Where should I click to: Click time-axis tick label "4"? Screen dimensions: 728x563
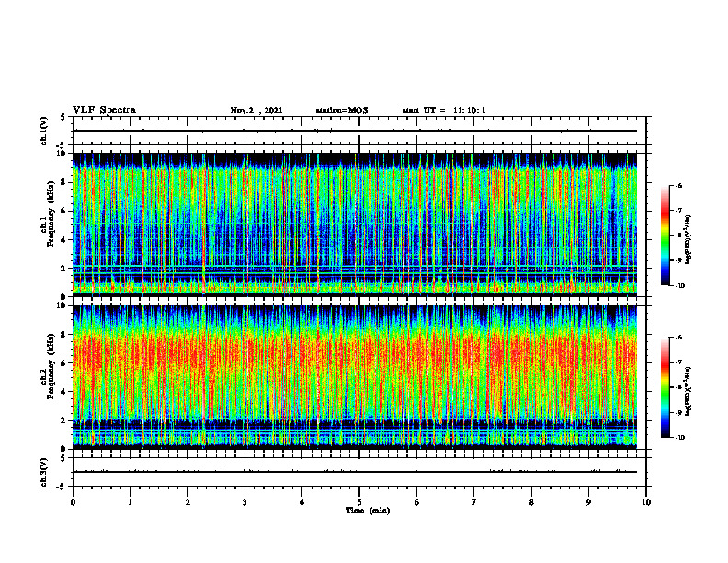coord(302,502)
